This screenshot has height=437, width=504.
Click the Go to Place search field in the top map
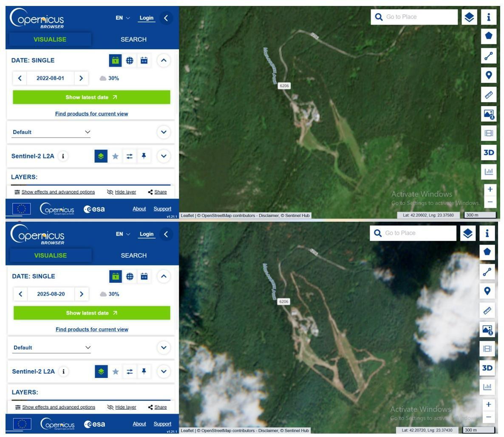click(414, 17)
